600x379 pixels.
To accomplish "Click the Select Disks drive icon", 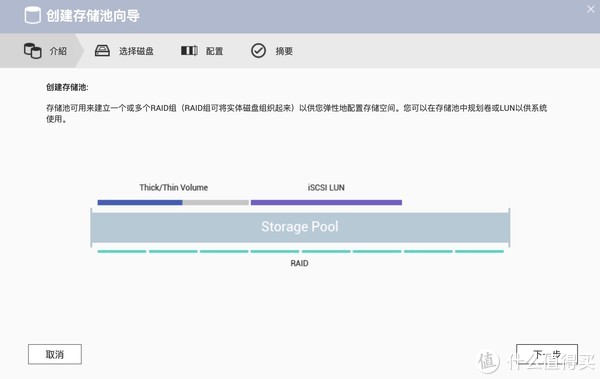I will (102, 51).
